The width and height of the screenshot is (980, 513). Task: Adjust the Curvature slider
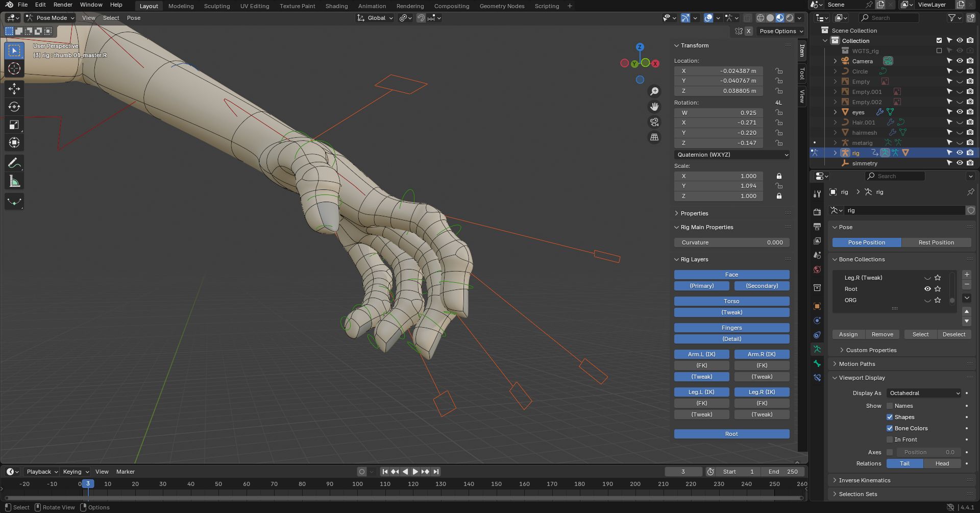point(731,242)
